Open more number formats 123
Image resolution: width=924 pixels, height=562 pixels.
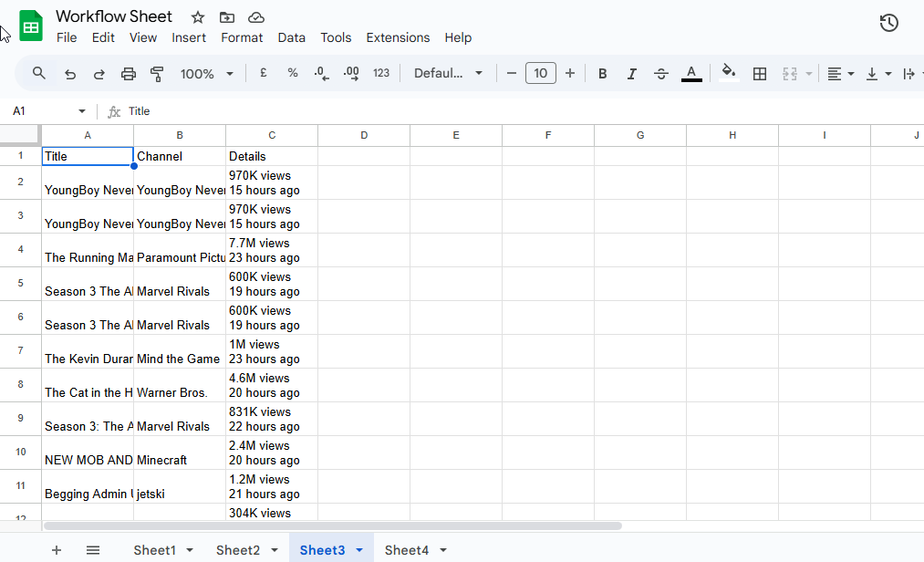point(381,73)
